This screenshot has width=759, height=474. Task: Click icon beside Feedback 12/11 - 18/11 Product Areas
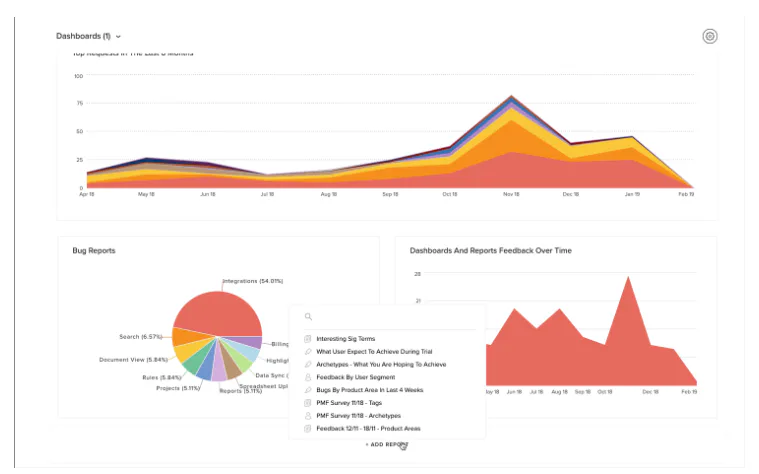click(x=307, y=428)
